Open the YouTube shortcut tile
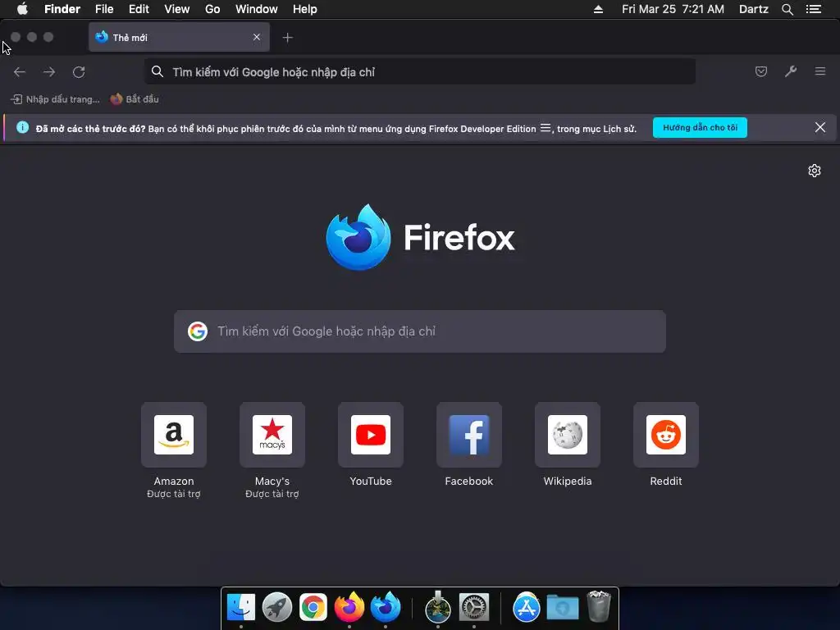The image size is (840, 630). coord(371,435)
